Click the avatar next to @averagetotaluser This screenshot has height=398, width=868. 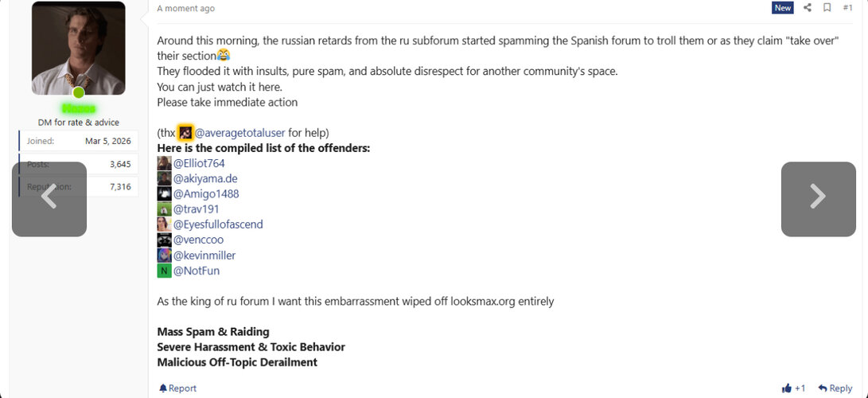click(185, 133)
